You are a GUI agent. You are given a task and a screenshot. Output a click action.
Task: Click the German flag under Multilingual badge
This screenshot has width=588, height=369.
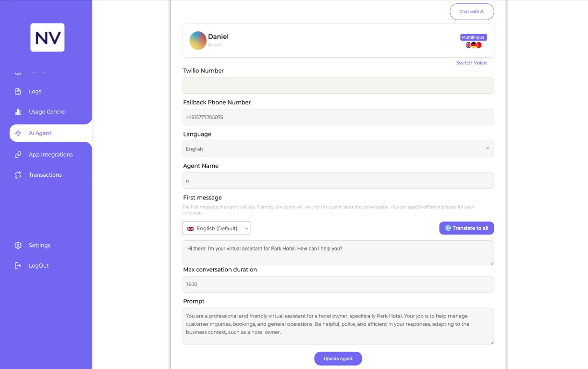click(x=474, y=45)
